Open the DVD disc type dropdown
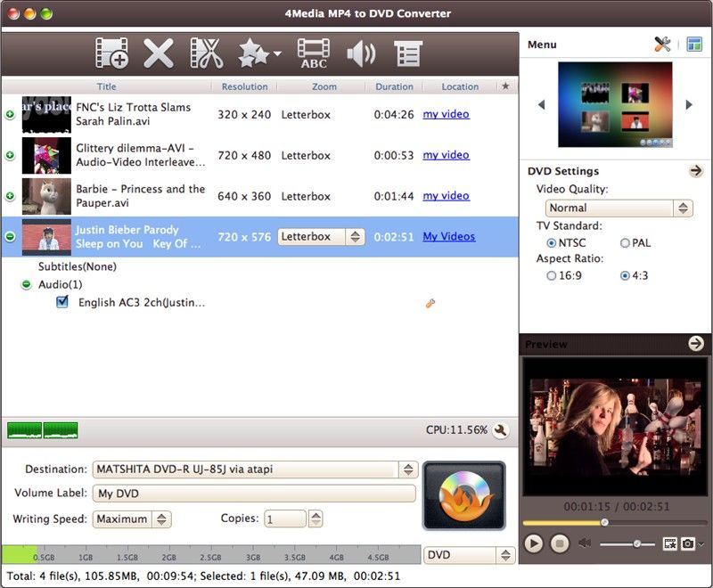The image size is (713, 588). pyautogui.click(x=470, y=555)
